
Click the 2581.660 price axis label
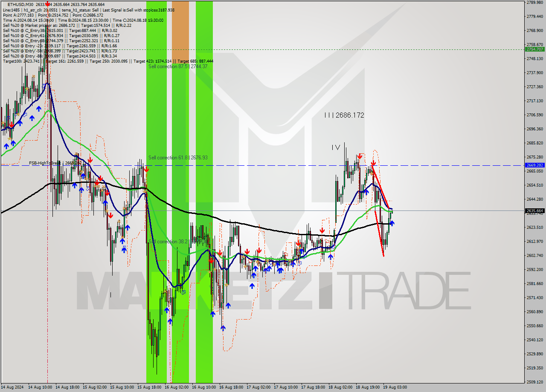click(x=534, y=283)
